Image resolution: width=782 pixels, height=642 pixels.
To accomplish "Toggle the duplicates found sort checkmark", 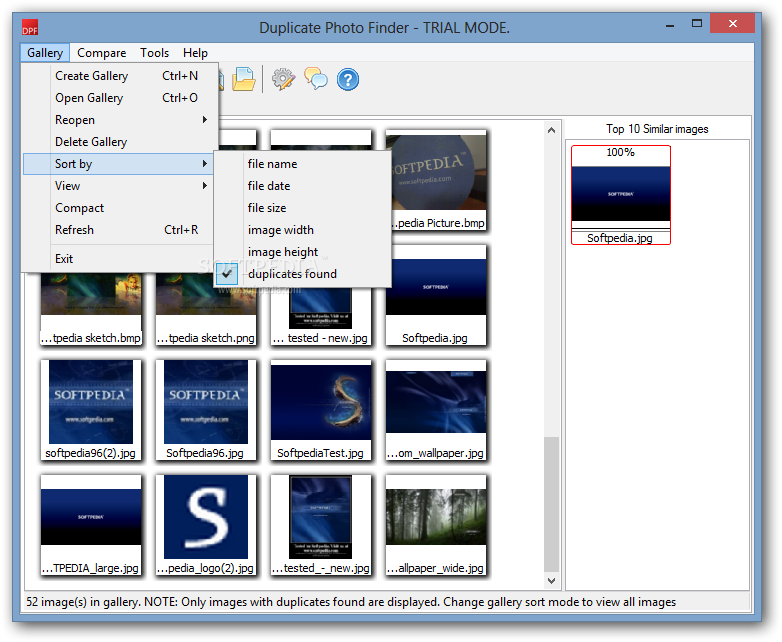I will 227,274.
